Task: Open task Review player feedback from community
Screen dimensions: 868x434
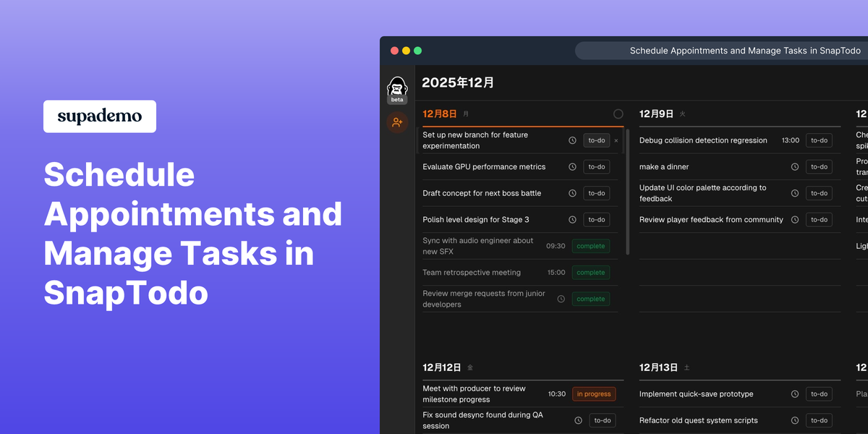Action: [711, 219]
